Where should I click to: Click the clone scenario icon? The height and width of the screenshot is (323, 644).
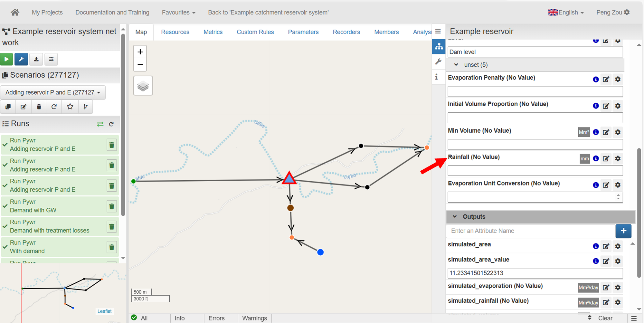click(x=8, y=107)
